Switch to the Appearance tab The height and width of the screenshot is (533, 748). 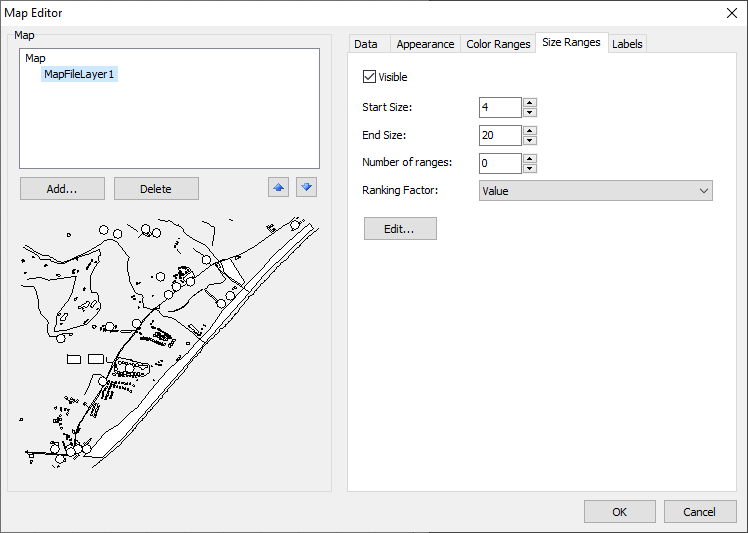(425, 44)
